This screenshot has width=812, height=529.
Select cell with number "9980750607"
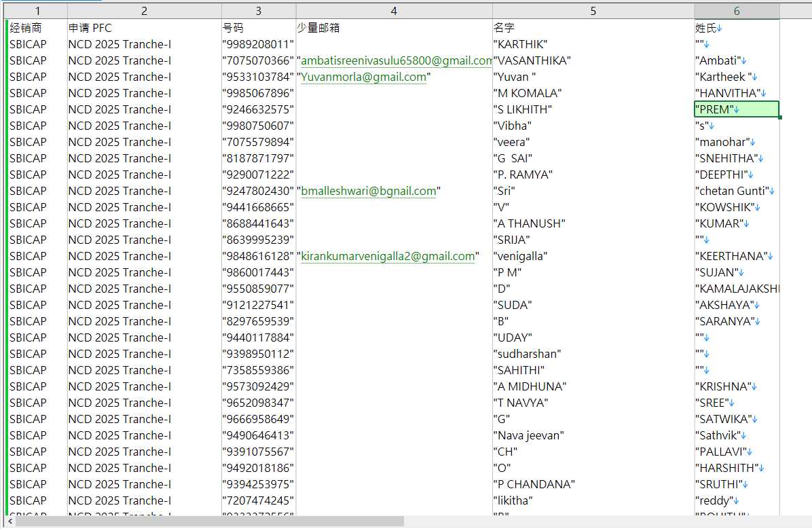pos(259,126)
